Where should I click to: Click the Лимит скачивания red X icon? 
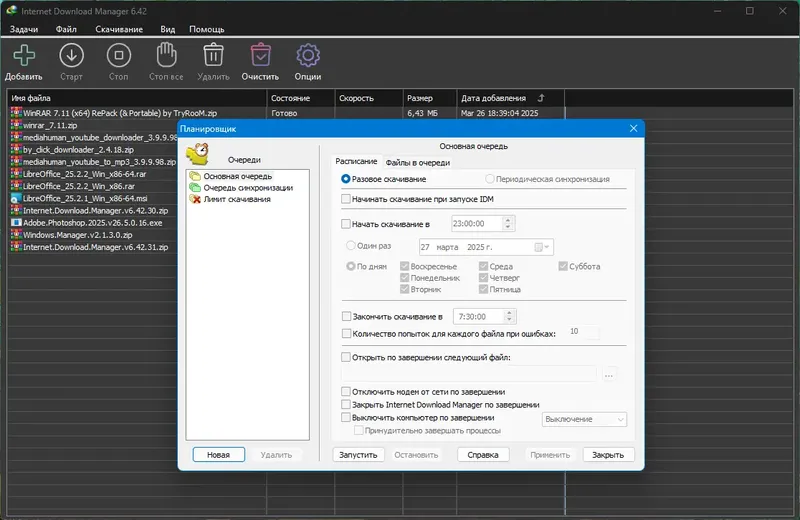coord(195,200)
